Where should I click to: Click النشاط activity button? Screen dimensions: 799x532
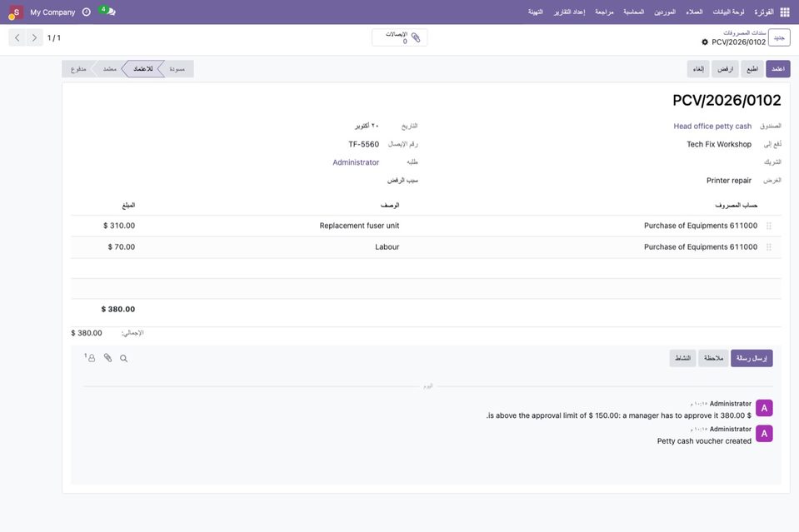tap(682, 358)
